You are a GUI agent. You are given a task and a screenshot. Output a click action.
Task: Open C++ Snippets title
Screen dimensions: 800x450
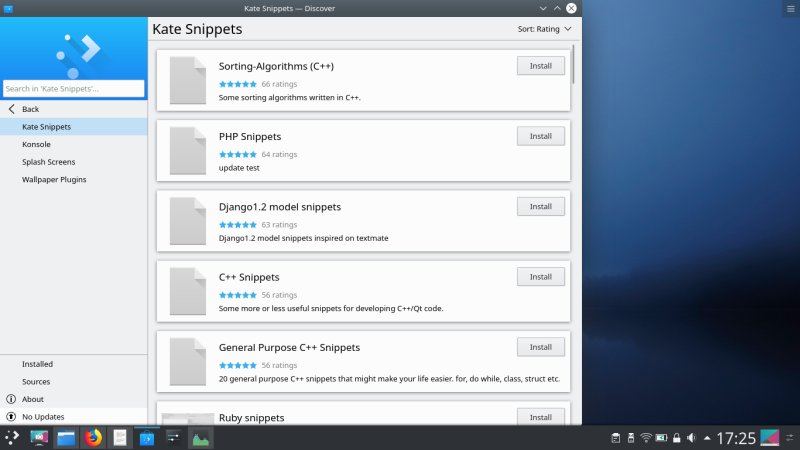click(x=249, y=277)
